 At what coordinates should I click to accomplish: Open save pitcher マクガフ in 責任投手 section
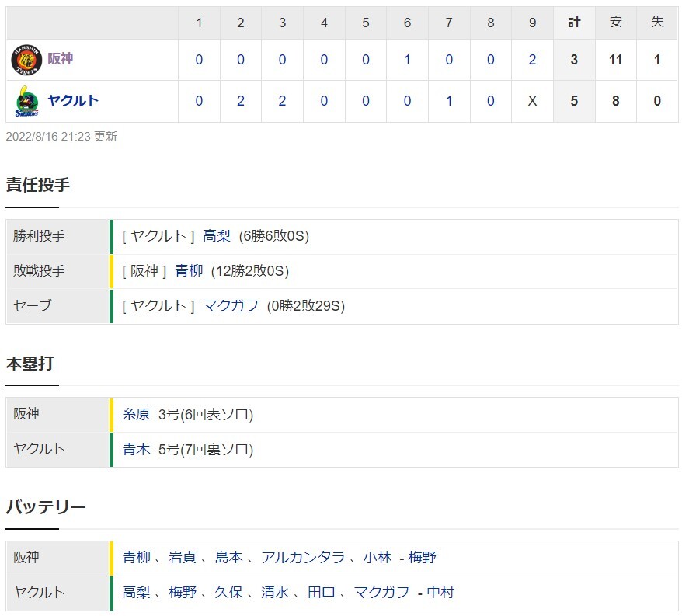tap(231, 306)
